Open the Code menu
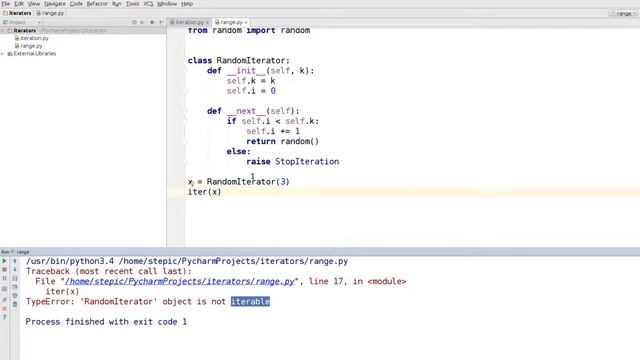The height and width of the screenshot is (360, 640). click(76, 4)
